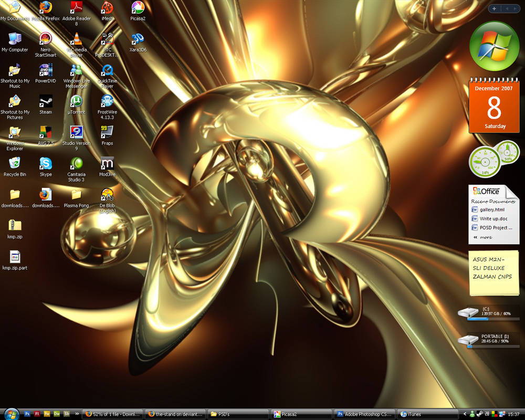Open Write up.doc recent document

tap(492, 219)
